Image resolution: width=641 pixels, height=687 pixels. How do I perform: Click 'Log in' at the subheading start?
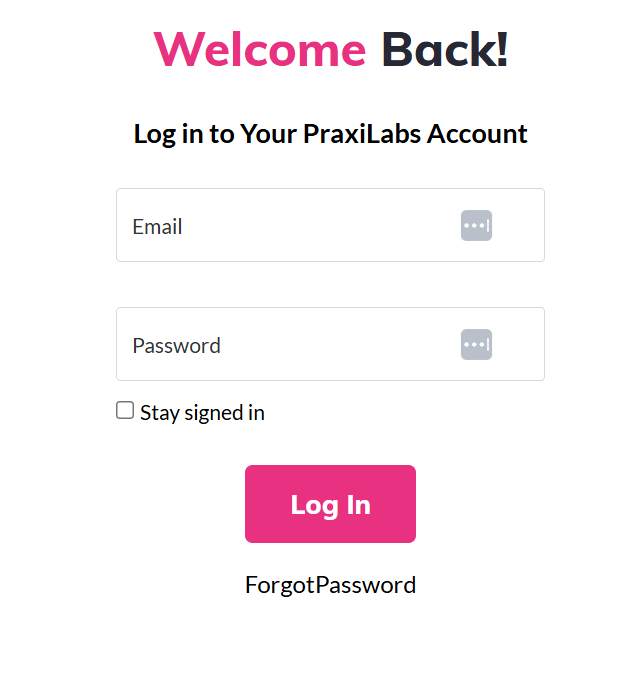169,135
